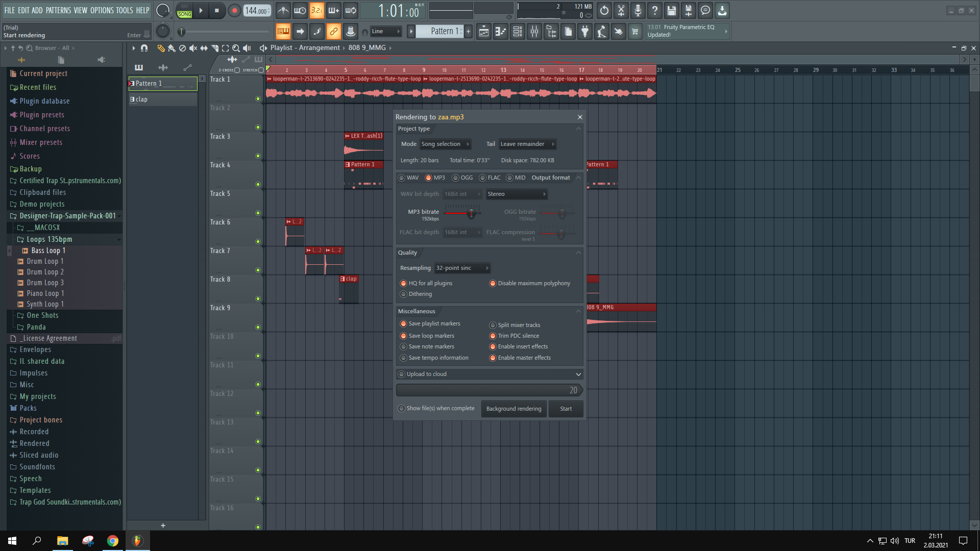Open the Tail Leave remainder dropdown

pos(527,144)
